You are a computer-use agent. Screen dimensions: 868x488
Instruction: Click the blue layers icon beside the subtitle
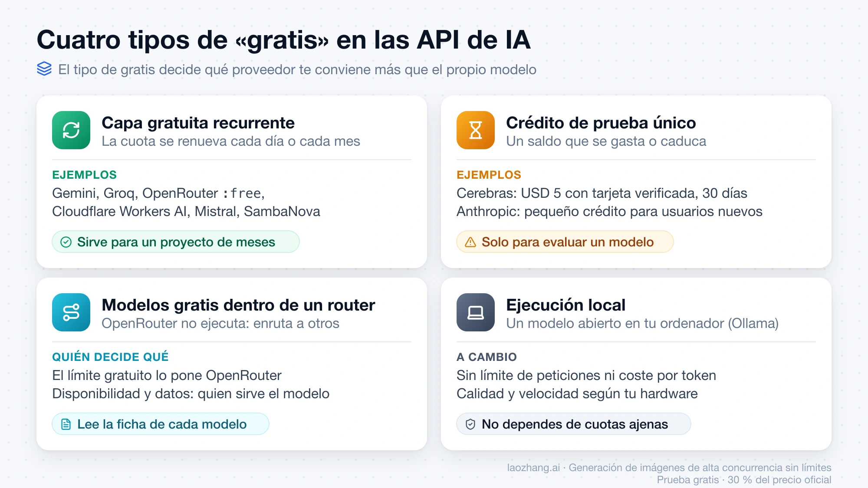point(44,69)
